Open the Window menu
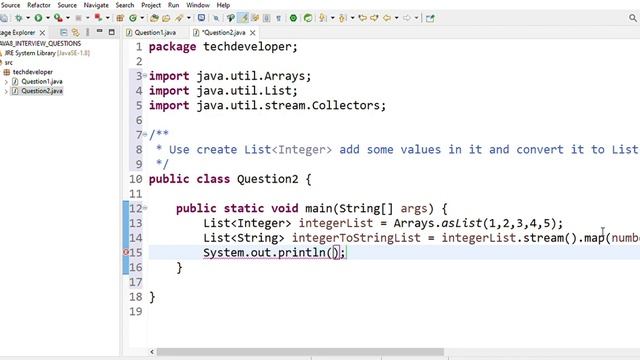This screenshot has width=640, height=360. point(198,5)
